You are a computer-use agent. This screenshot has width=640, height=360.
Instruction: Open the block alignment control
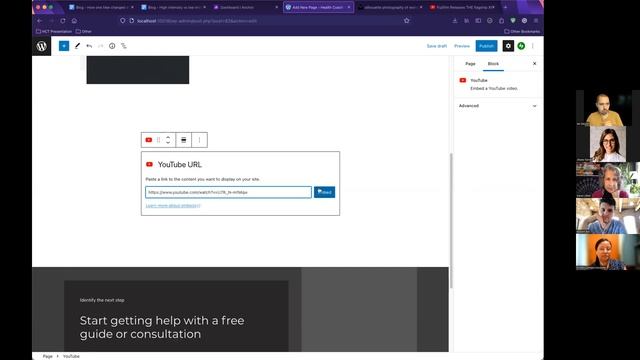tap(184, 140)
